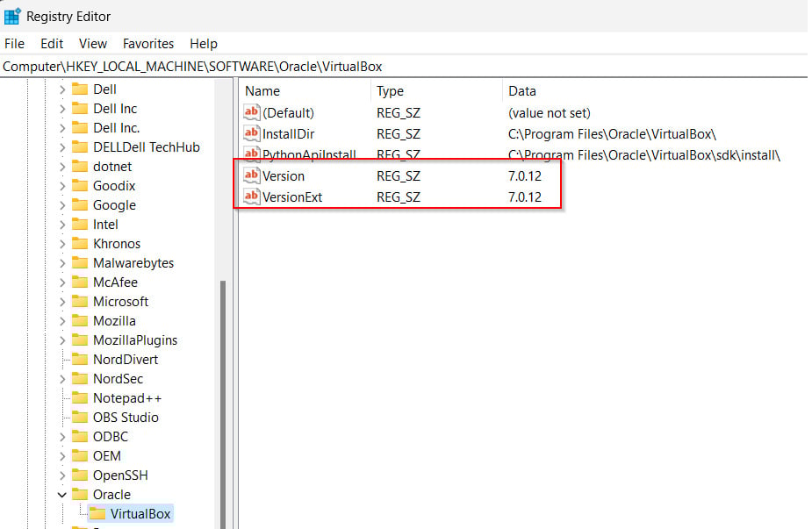
Task: Expand the Mozilla key chevron
Action: tap(62, 321)
